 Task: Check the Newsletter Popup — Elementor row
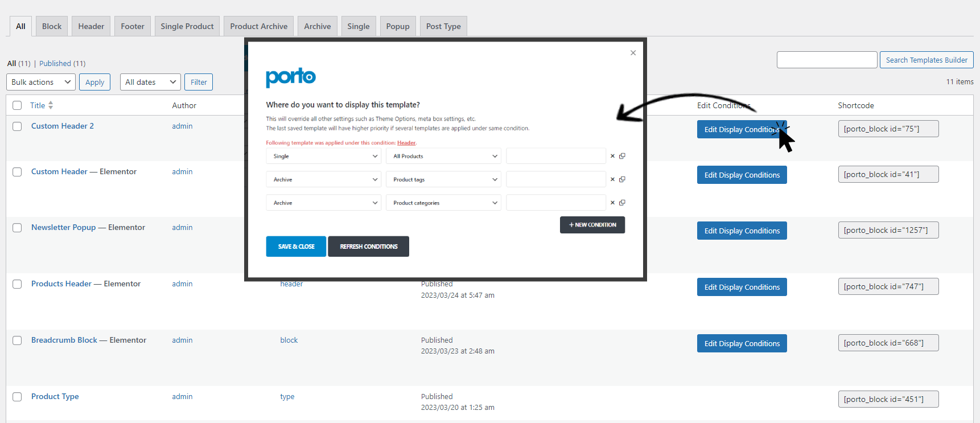click(17, 228)
